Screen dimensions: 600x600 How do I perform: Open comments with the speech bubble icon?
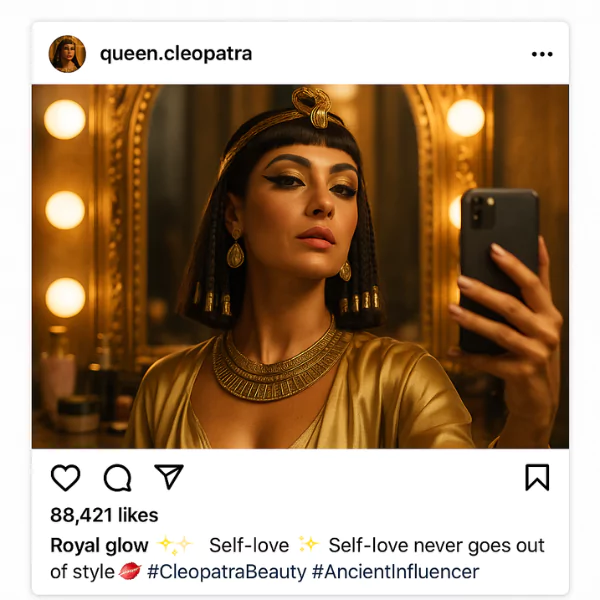[x=118, y=478]
